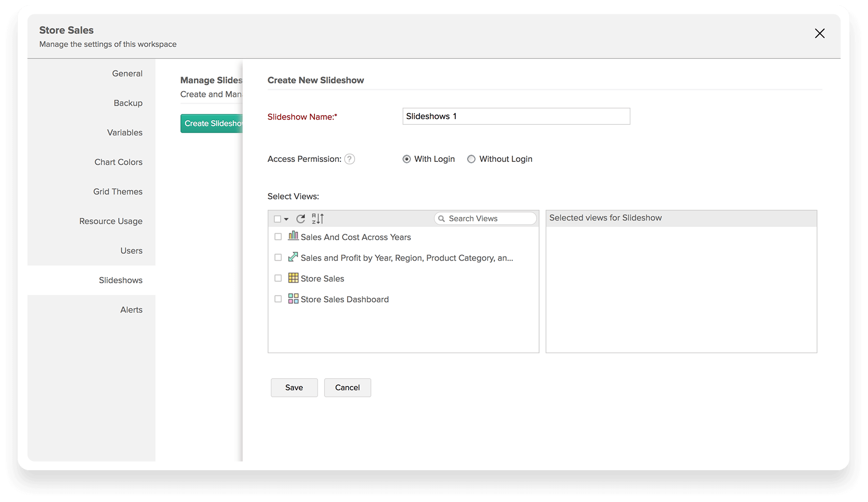Click the dashboard icon beside Store Sales Dashboard
Image resolution: width=868 pixels, height=502 pixels.
click(293, 299)
